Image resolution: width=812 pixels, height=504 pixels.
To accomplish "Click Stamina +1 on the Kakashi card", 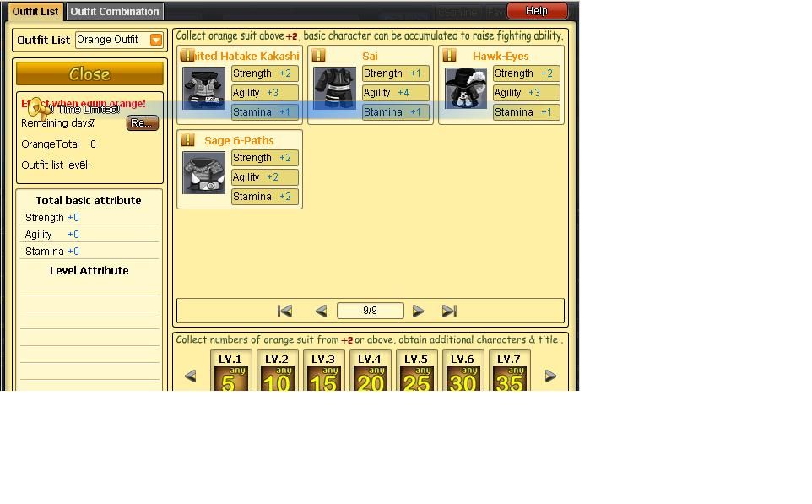I will (265, 112).
